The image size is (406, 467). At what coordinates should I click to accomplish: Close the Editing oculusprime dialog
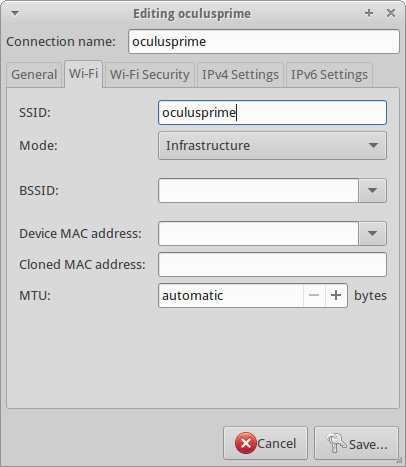pyautogui.click(x=391, y=13)
